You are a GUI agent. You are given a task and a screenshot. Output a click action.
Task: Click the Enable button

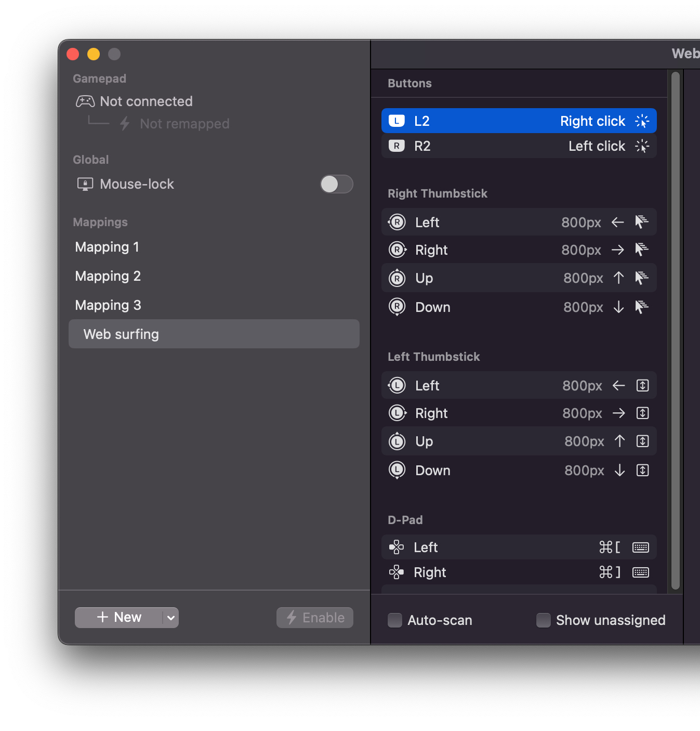315,618
